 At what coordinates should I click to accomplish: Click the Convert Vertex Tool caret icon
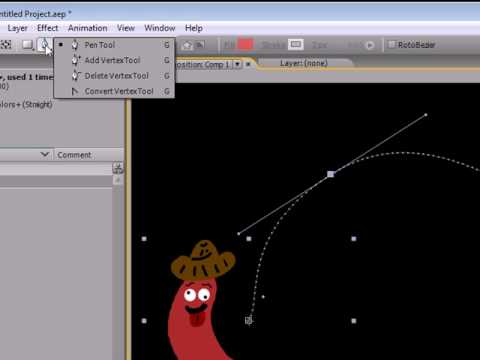click(x=75, y=91)
